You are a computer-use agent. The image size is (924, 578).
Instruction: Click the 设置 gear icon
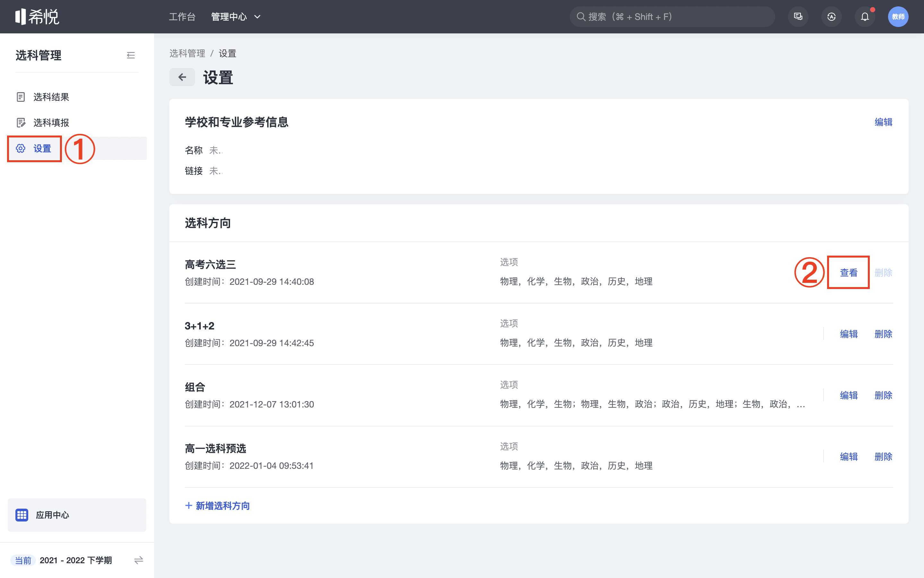[x=21, y=148]
